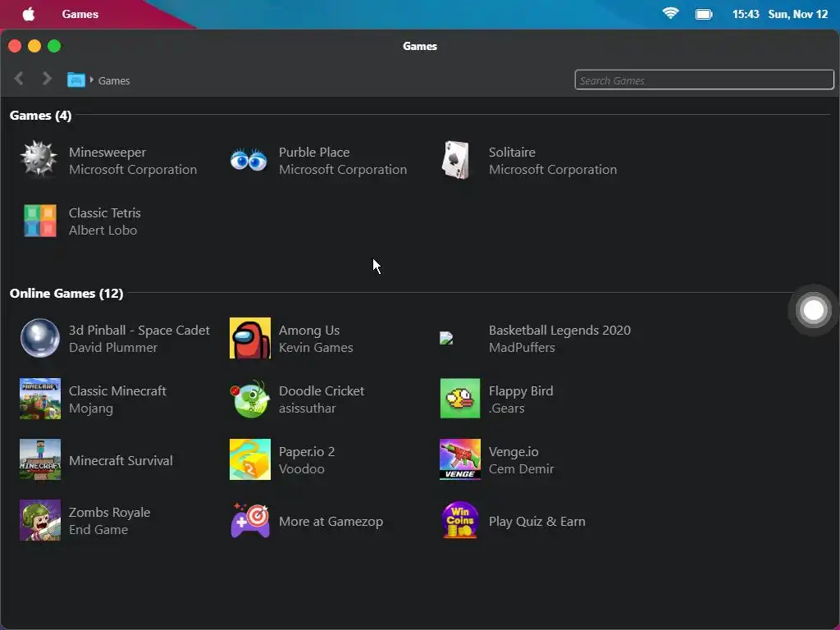Click the 'Play Quiz & Earn' text
This screenshot has width=840, height=630.
click(536, 522)
